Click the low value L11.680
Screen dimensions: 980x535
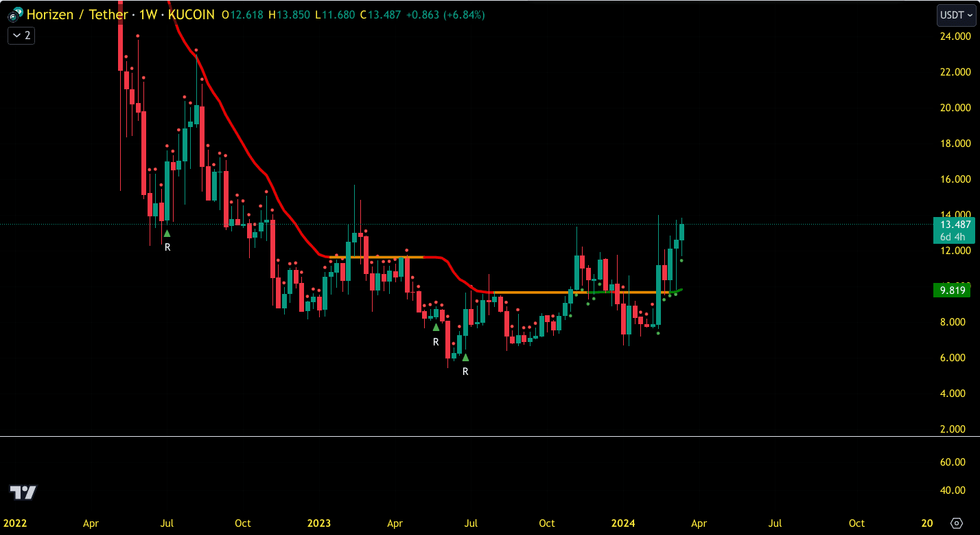point(335,14)
